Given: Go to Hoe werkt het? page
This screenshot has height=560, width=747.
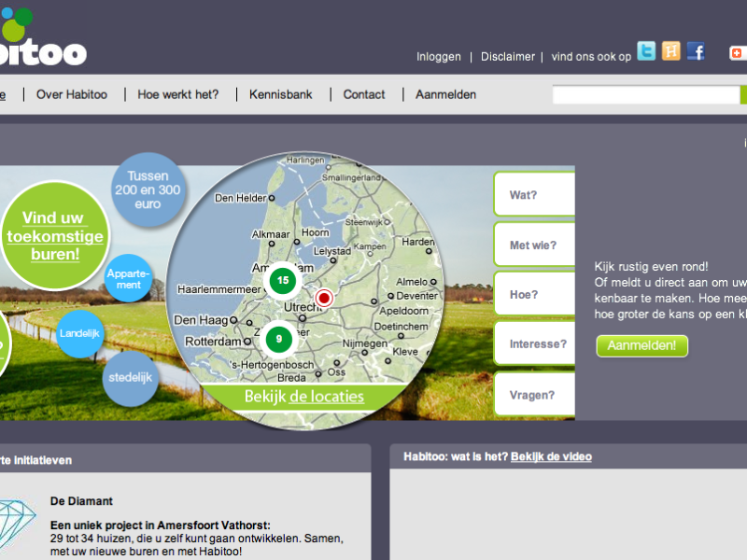Looking at the screenshot, I should tap(178, 94).
